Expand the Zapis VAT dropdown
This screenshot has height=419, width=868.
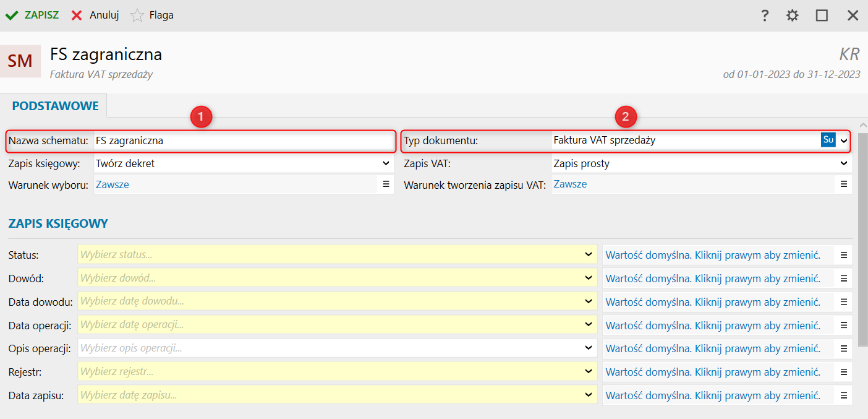coord(844,163)
